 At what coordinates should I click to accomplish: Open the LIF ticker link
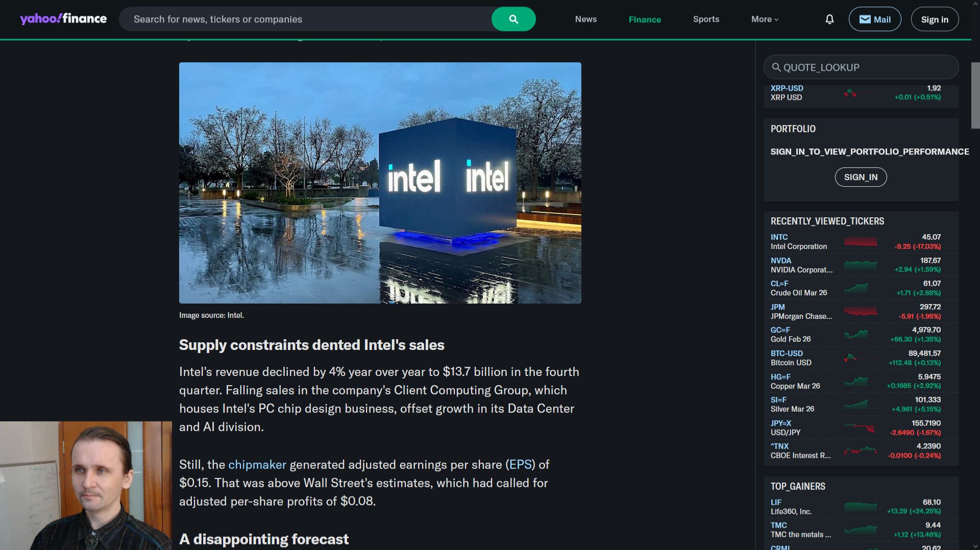[776, 503]
